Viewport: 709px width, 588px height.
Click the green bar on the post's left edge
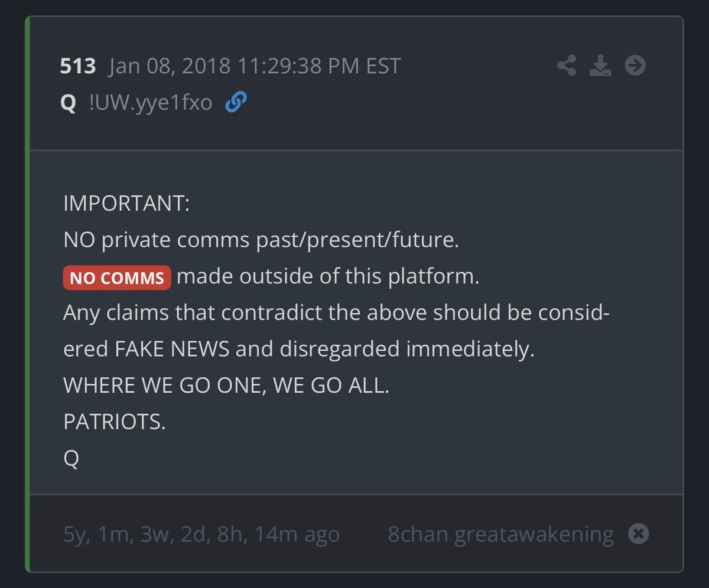(27, 294)
